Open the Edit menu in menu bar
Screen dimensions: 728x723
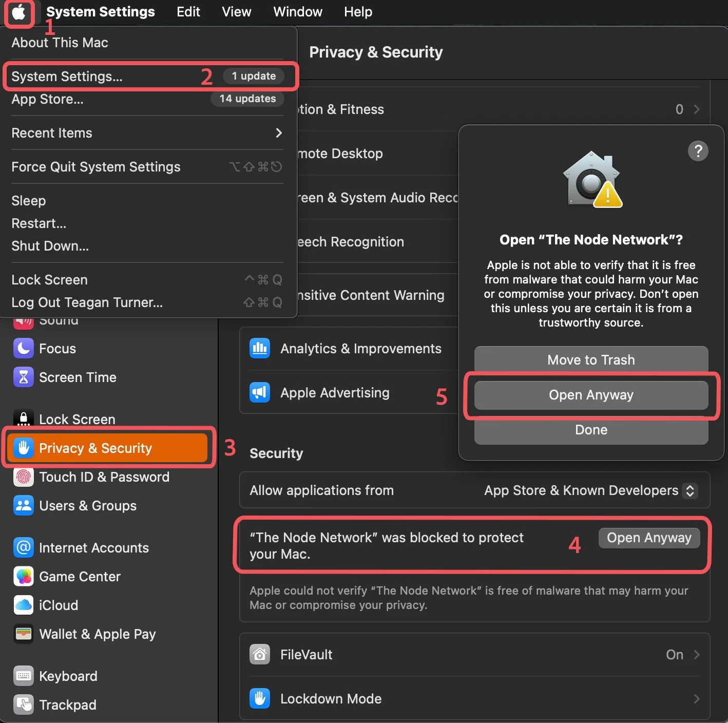click(x=188, y=12)
